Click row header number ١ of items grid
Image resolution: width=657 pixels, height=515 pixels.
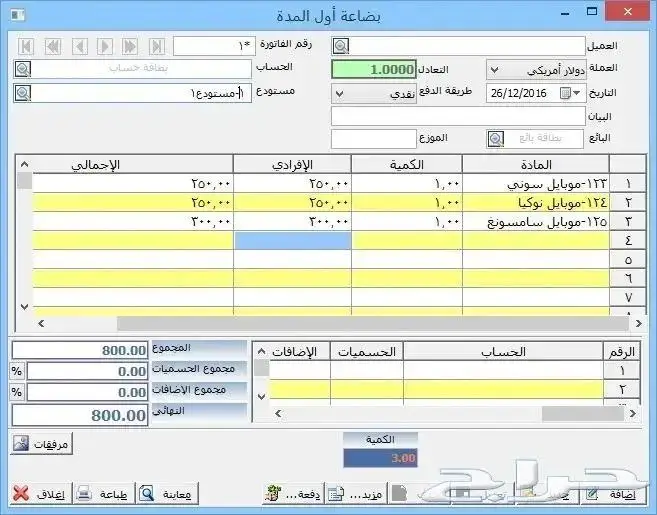(628, 184)
